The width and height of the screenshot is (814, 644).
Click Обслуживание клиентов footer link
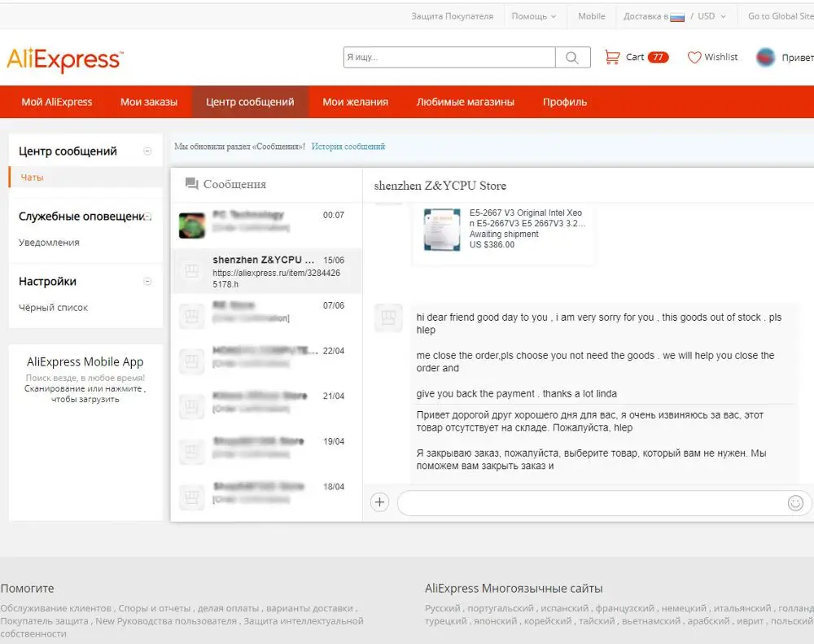pyautogui.click(x=56, y=608)
